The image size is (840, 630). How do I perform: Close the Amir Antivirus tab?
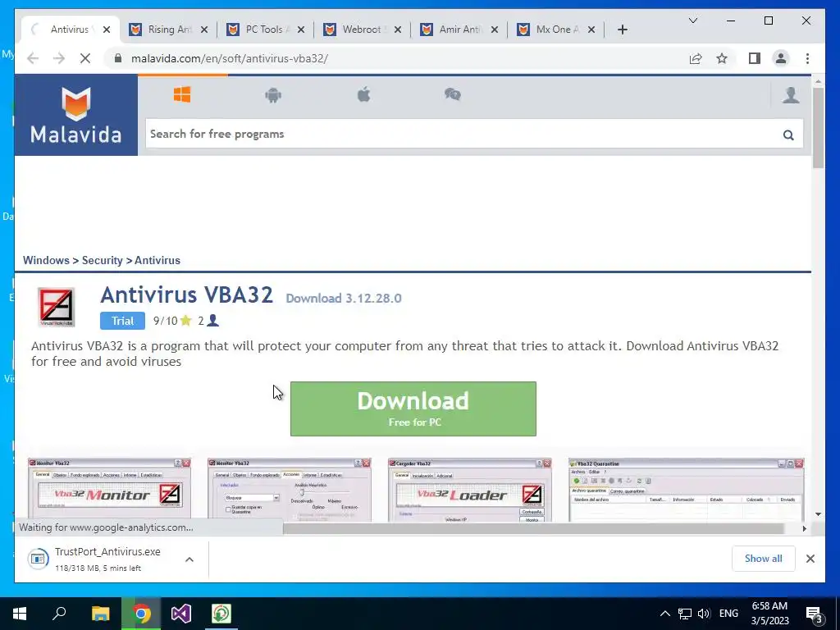[x=495, y=30]
